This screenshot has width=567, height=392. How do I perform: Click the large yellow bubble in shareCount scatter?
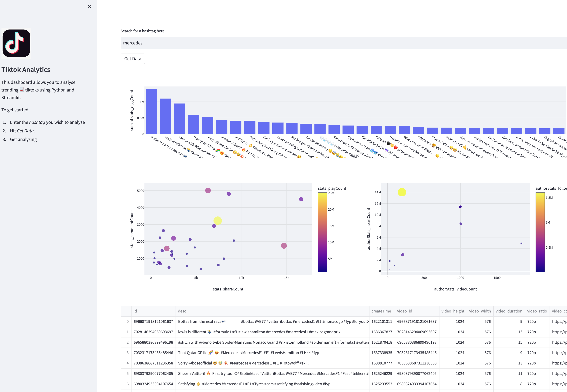tap(218, 221)
